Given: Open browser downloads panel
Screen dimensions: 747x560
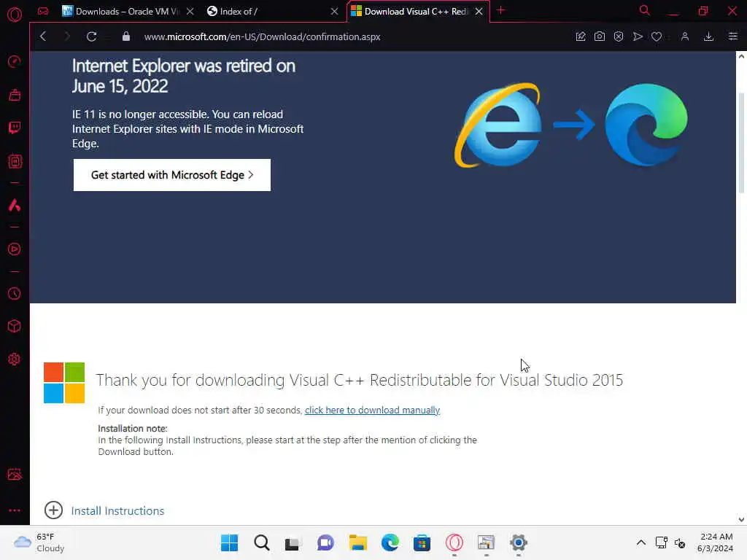Looking at the screenshot, I should pyautogui.click(x=708, y=36).
